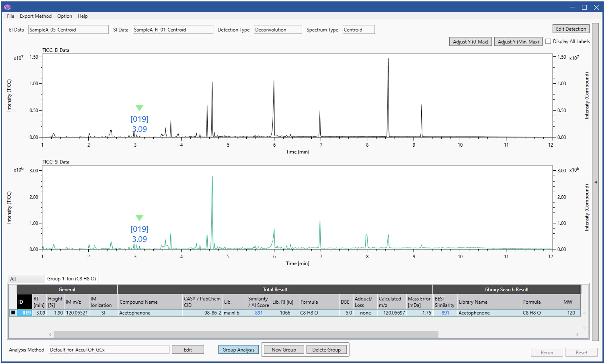Open the Option menu
Screen dimensions: 605x364
point(64,16)
